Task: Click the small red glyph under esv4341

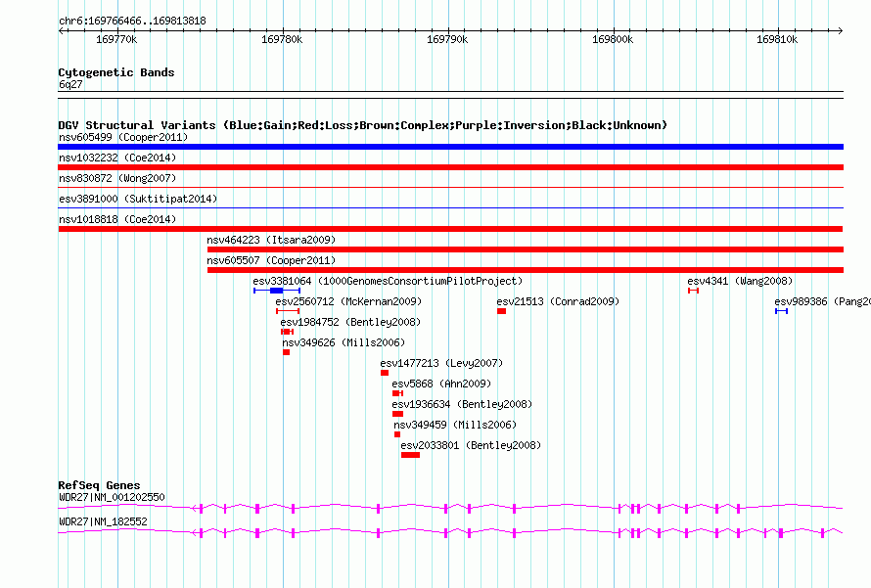Action: (x=693, y=291)
